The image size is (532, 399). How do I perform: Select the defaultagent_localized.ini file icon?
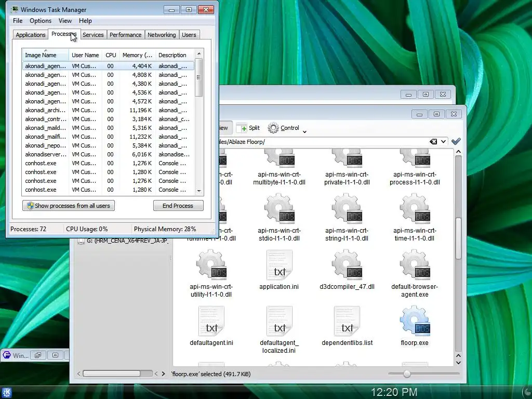coord(279,320)
